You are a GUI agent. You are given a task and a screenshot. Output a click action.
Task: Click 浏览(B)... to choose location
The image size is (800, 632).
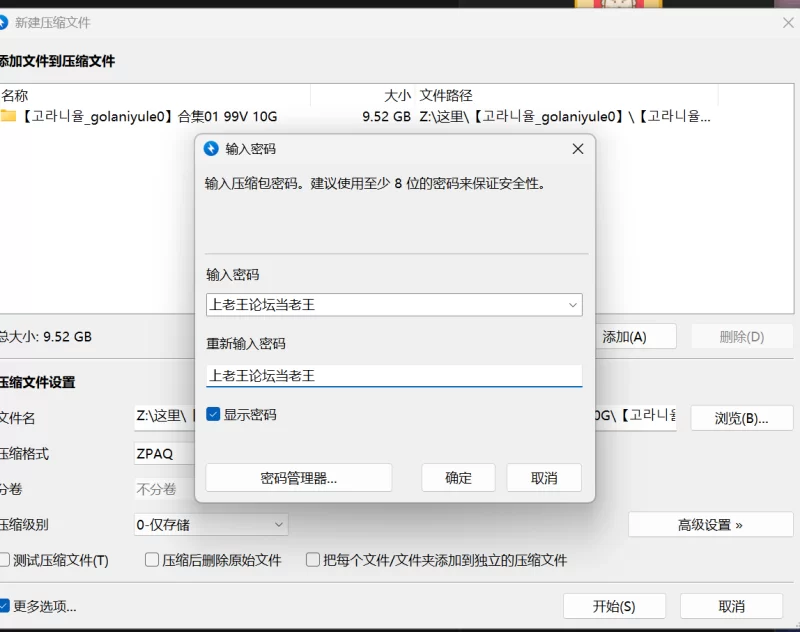(742, 418)
